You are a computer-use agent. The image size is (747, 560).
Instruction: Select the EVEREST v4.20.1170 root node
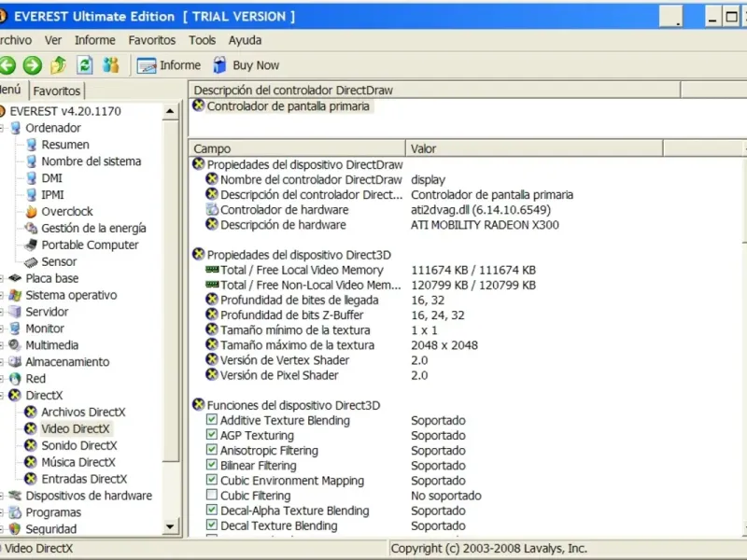tap(65, 111)
